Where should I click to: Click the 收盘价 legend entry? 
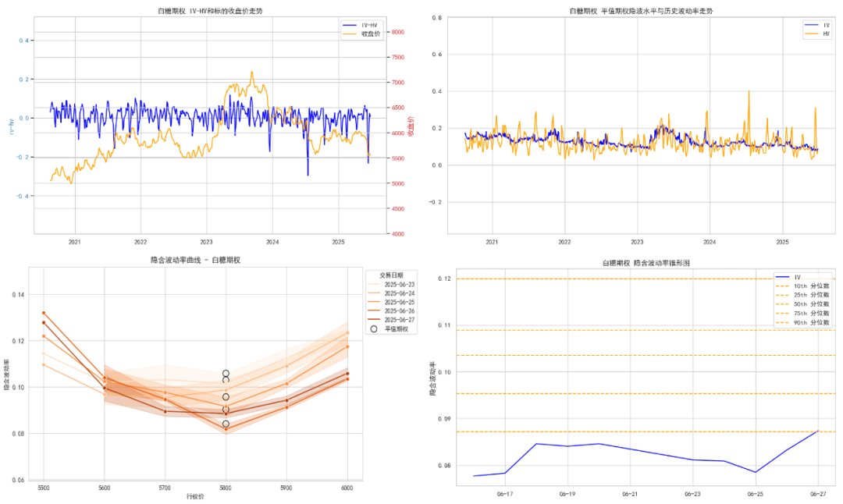pos(361,34)
